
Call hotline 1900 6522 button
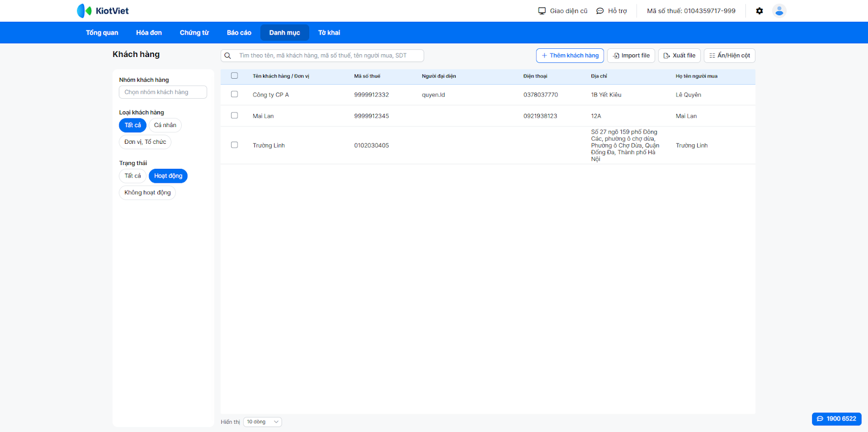(x=836, y=419)
